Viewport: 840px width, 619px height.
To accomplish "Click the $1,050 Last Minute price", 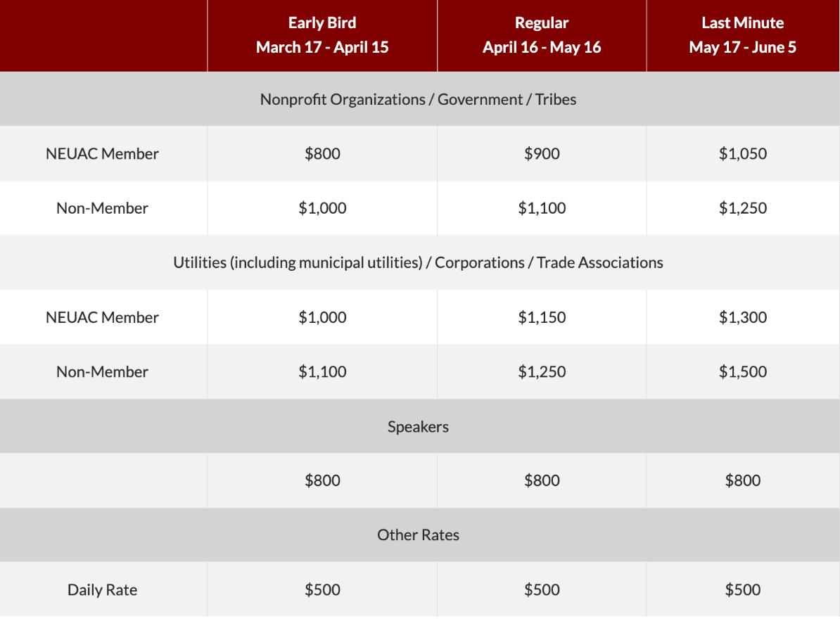I will point(743,153).
